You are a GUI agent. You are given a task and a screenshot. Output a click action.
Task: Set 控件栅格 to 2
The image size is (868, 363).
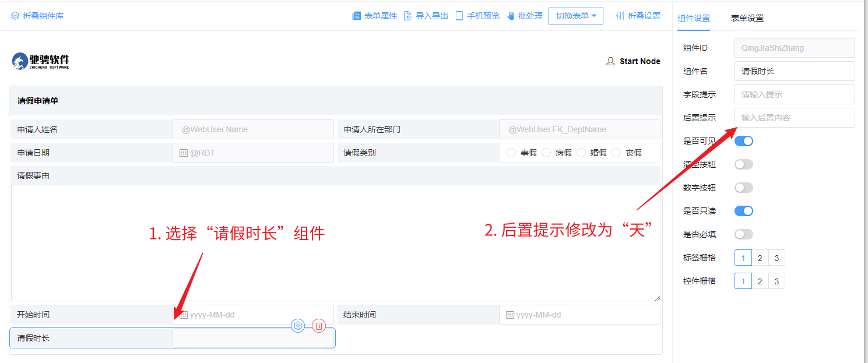pyautogui.click(x=760, y=281)
